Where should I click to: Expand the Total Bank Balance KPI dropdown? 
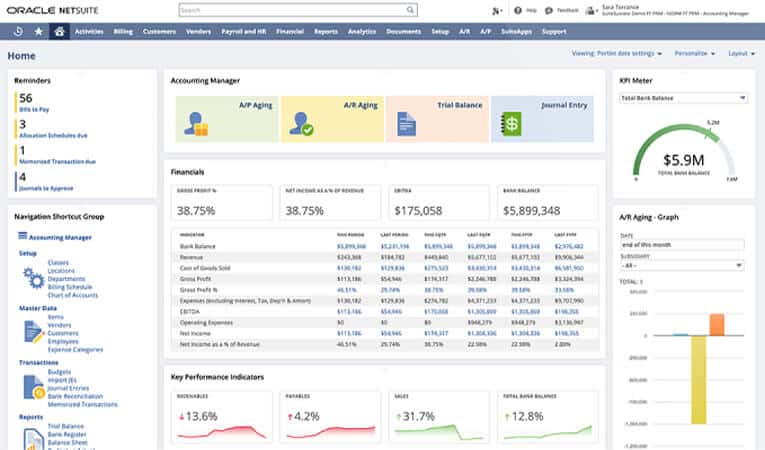(x=683, y=98)
